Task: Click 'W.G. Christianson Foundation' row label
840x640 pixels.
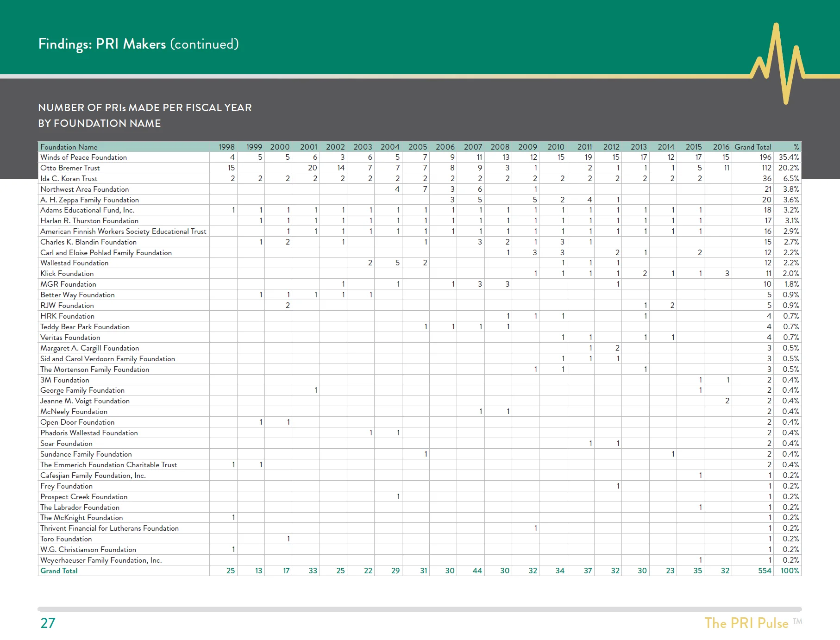Action: (x=88, y=550)
